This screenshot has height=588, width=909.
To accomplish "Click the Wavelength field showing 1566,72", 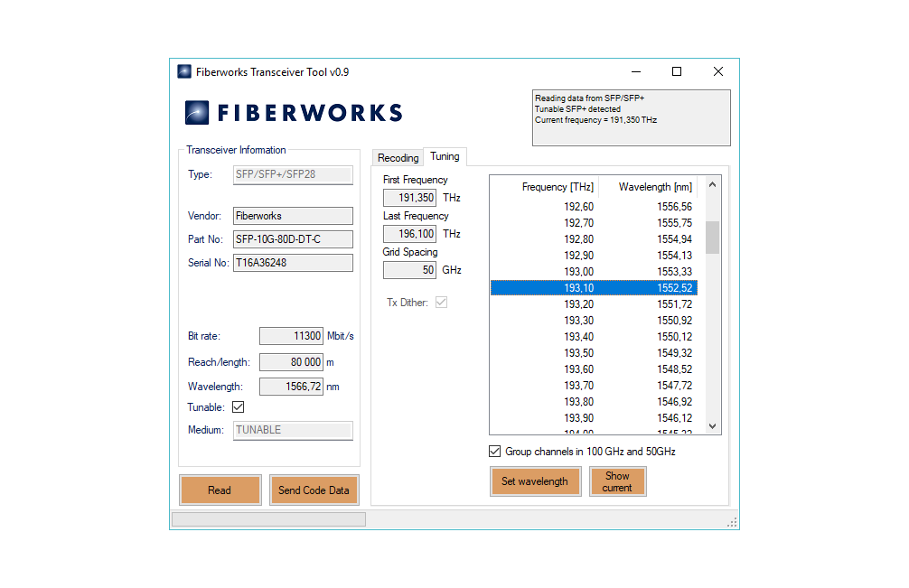I will click(x=291, y=387).
